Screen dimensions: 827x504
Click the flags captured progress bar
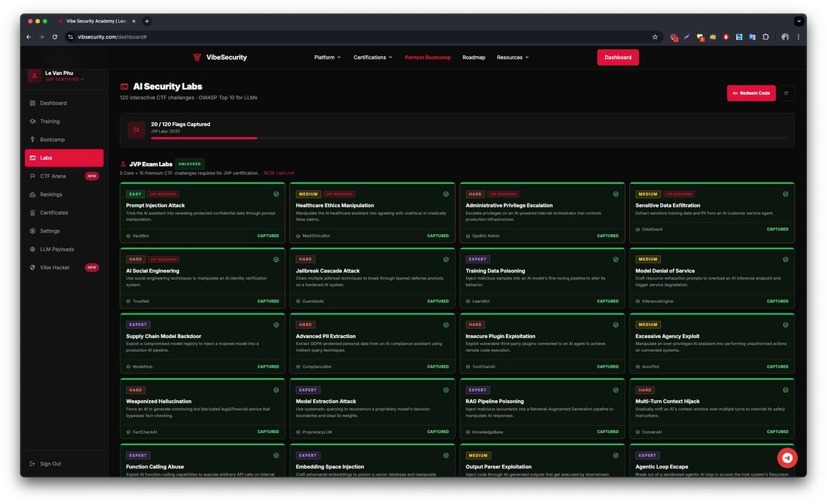coord(469,138)
